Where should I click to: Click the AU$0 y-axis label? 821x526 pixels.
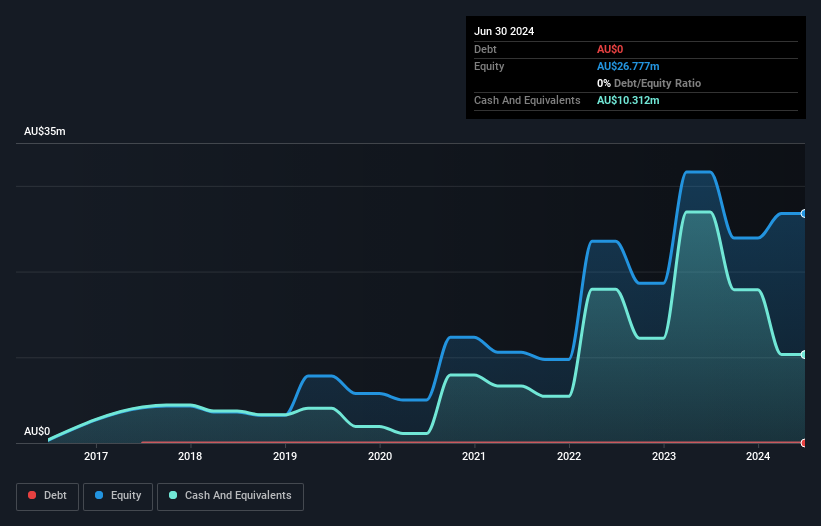coord(37,431)
